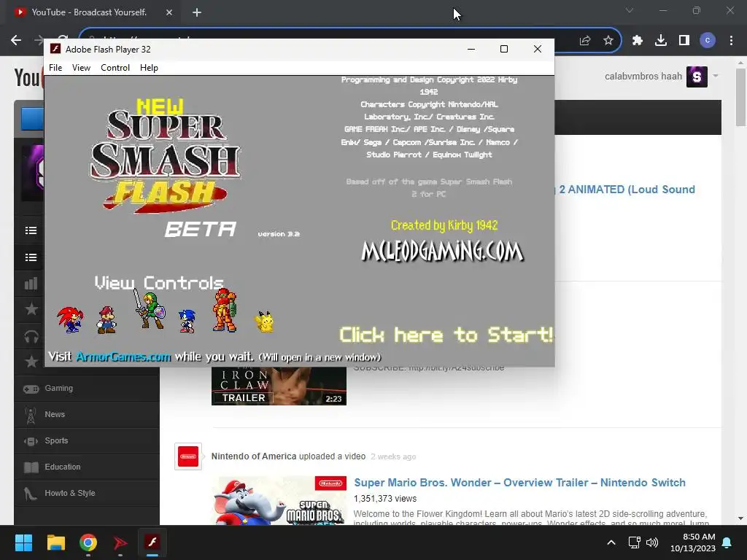Click the red arrow app on taskbar
747x560 pixels.
pyautogui.click(x=120, y=542)
